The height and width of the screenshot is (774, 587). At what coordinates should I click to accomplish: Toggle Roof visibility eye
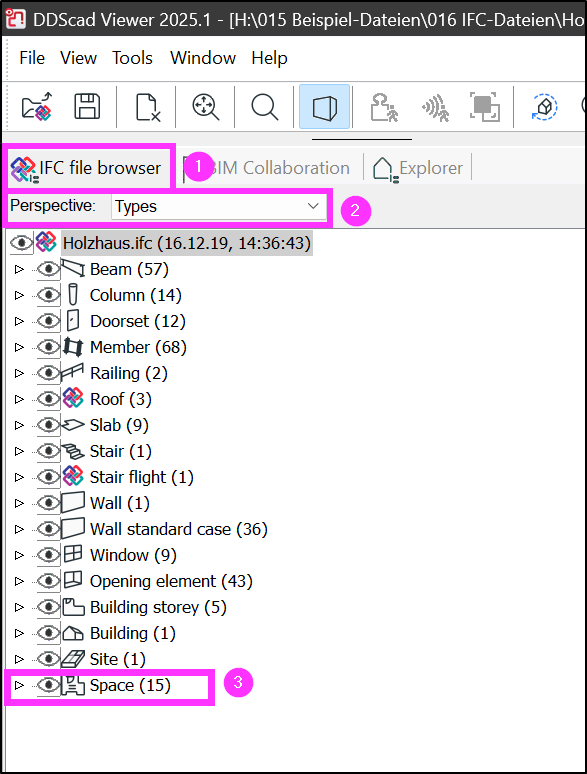(48, 399)
